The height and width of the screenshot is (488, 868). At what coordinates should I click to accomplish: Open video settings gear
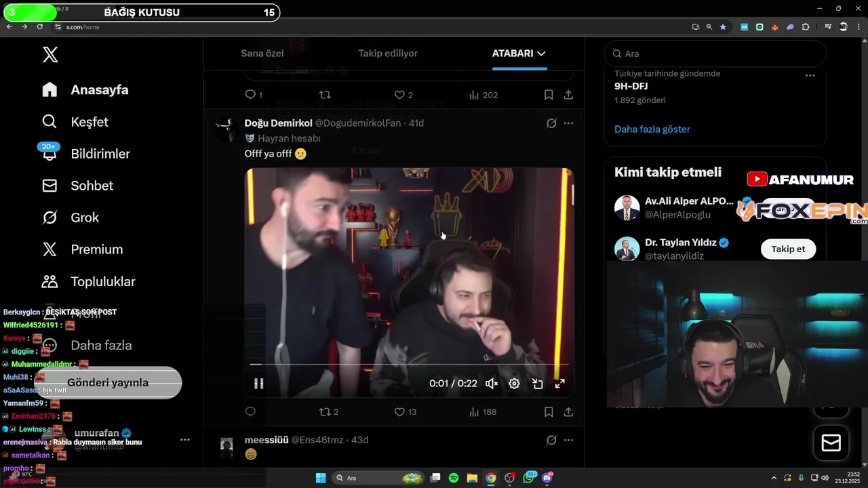[x=514, y=384]
